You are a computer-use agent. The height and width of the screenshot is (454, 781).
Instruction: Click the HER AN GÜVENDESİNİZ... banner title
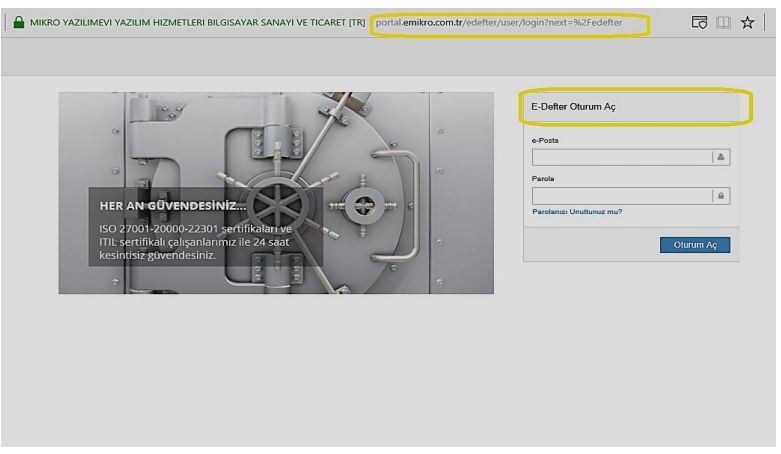pos(172,206)
